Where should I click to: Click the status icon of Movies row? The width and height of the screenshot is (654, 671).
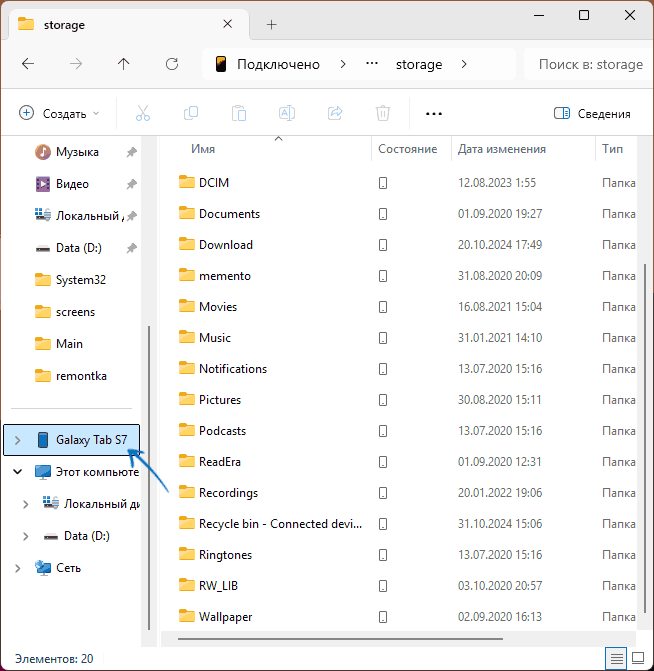tap(383, 307)
